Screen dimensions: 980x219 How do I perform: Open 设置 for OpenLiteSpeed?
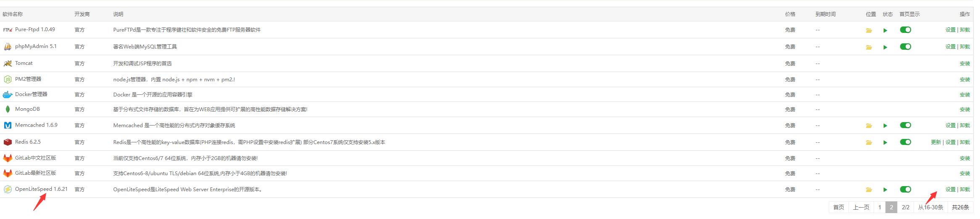coord(950,190)
